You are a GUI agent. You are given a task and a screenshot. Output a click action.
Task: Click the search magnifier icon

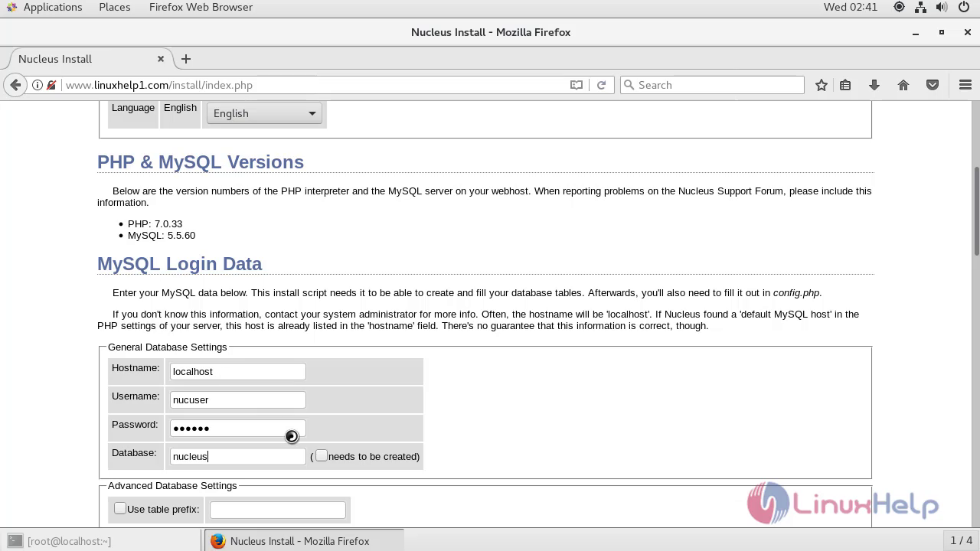(629, 85)
